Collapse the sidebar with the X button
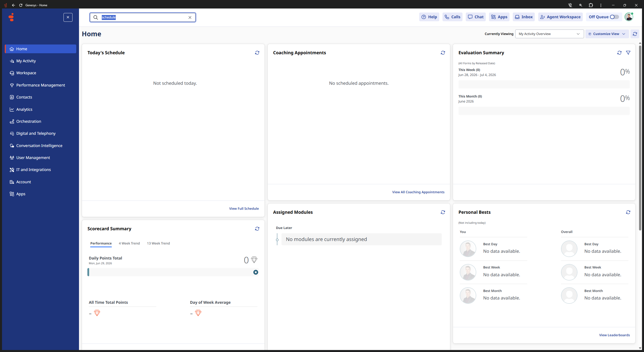Image resolution: width=644 pixels, height=352 pixels. [x=68, y=17]
